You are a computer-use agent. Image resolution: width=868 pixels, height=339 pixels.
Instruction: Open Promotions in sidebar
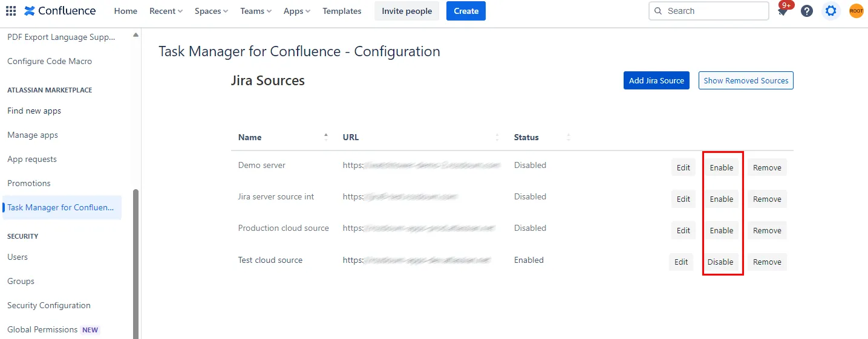pyautogui.click(x=29, y=183)
